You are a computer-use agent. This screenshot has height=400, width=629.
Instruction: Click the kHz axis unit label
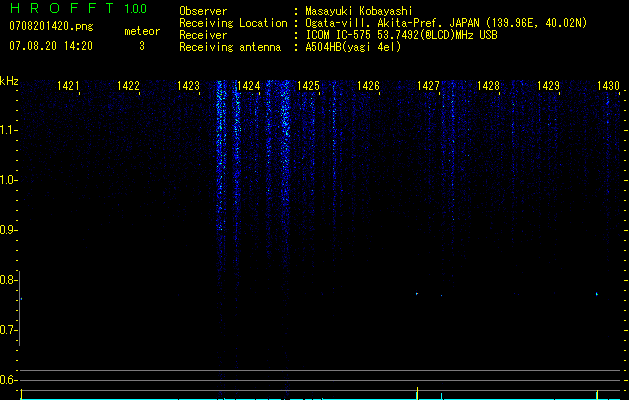pyautogui.click(x=9, y=81)
